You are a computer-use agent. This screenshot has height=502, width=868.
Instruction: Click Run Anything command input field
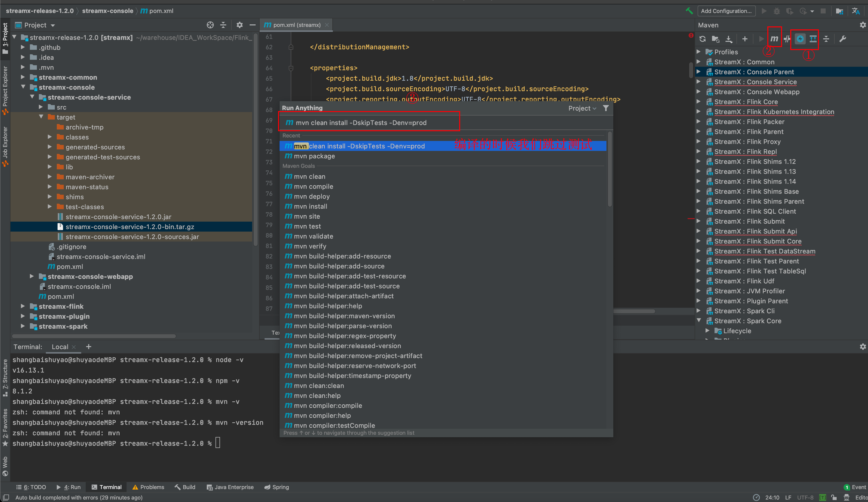pos(369,123)
